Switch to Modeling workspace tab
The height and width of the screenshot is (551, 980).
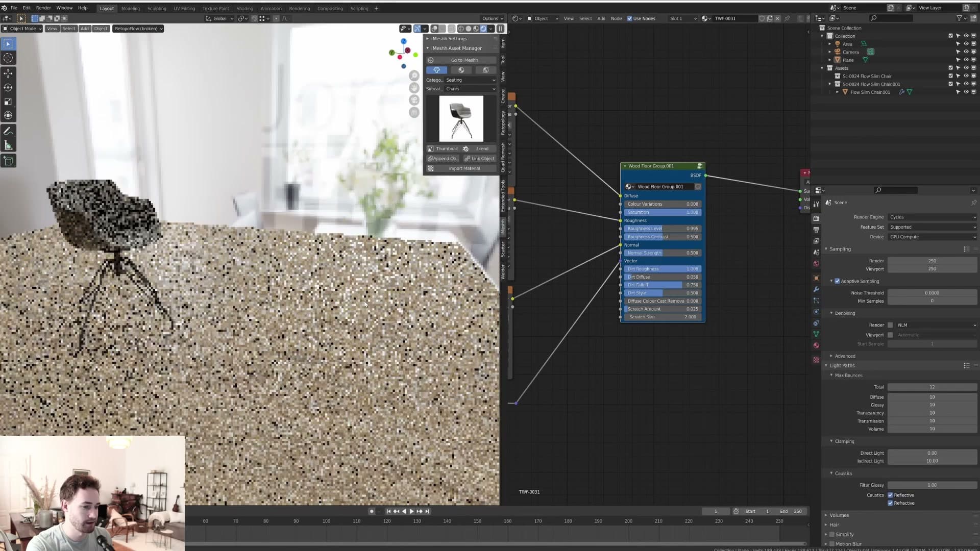(130, 9)
